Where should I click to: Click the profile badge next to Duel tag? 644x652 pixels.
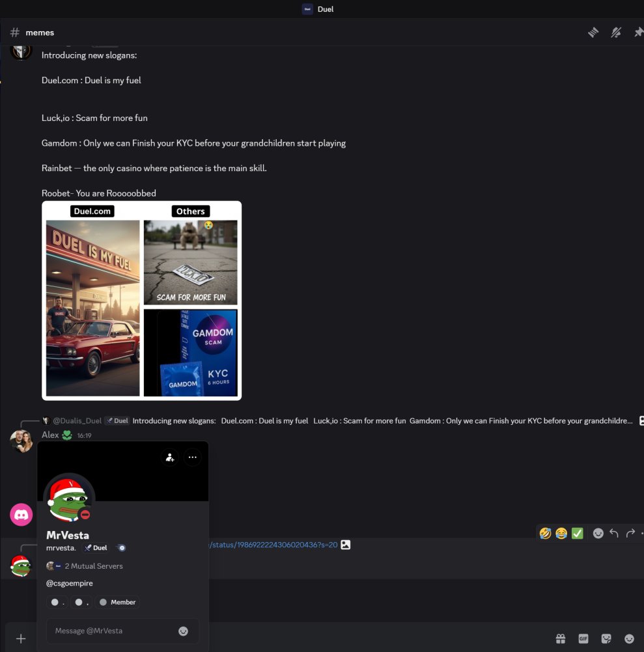coord(121,548)
